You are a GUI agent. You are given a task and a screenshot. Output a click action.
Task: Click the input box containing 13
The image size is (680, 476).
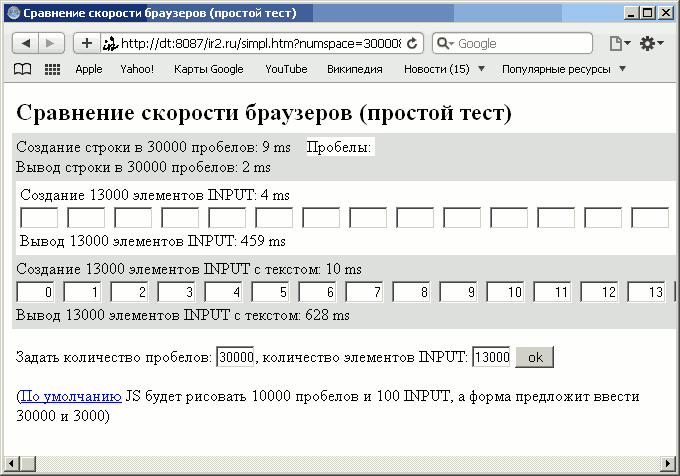pos(646,292)
